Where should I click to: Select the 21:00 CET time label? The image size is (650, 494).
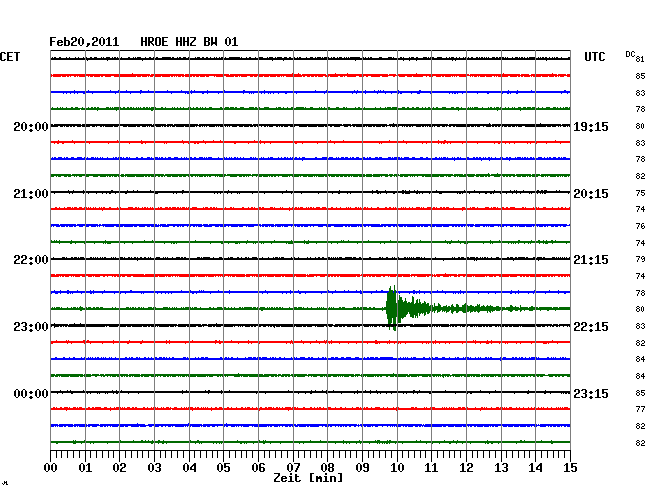(31, 194)
